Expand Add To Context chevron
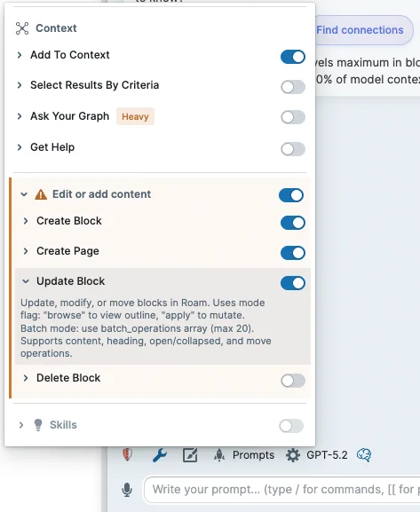The image size is (420, 512). 20,55
